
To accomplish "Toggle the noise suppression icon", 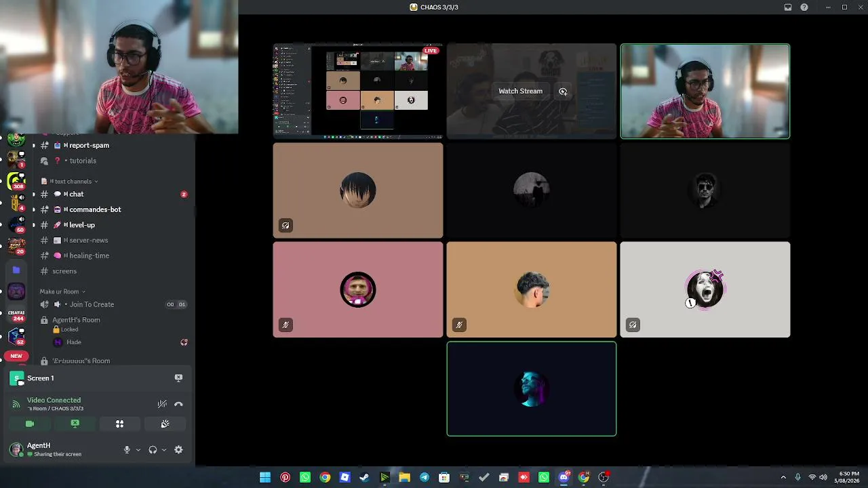I will point(162,404).
